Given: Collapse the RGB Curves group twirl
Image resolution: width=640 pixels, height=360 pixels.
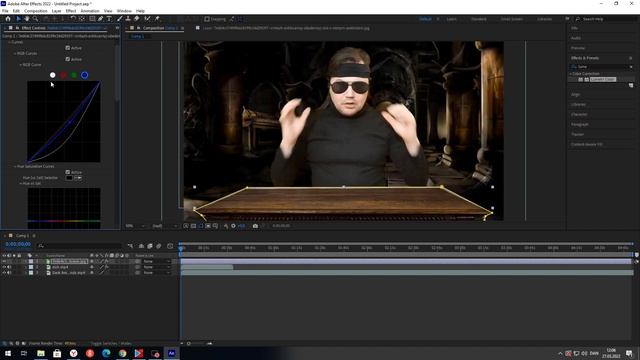Looking at the screenshot, I should (15, 53).
